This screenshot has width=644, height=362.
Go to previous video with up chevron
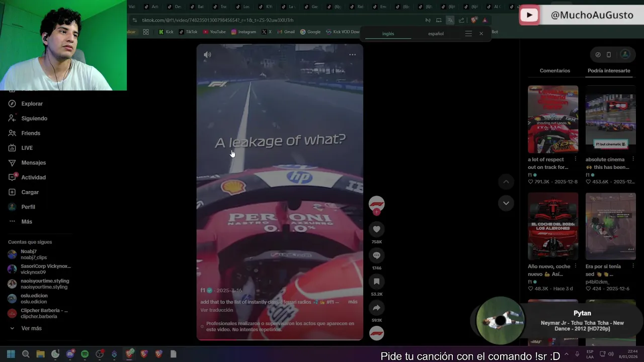pos(506,182)
